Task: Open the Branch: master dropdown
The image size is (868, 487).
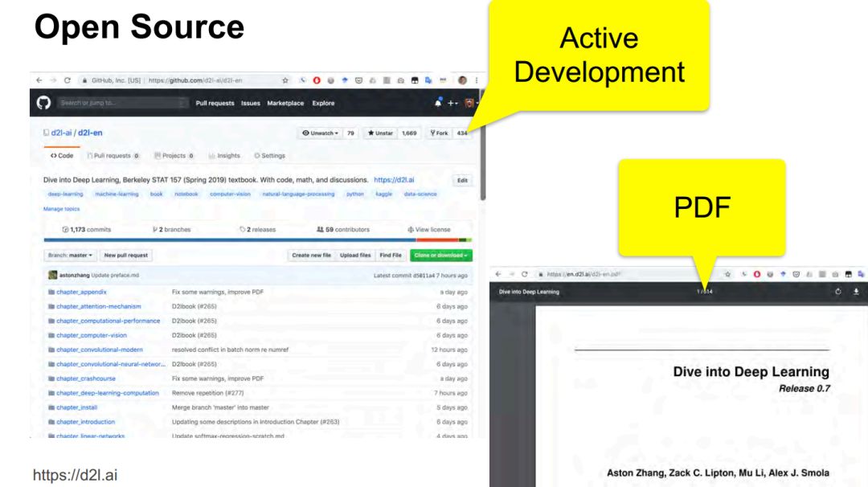Action: click(x=70, y=255)
